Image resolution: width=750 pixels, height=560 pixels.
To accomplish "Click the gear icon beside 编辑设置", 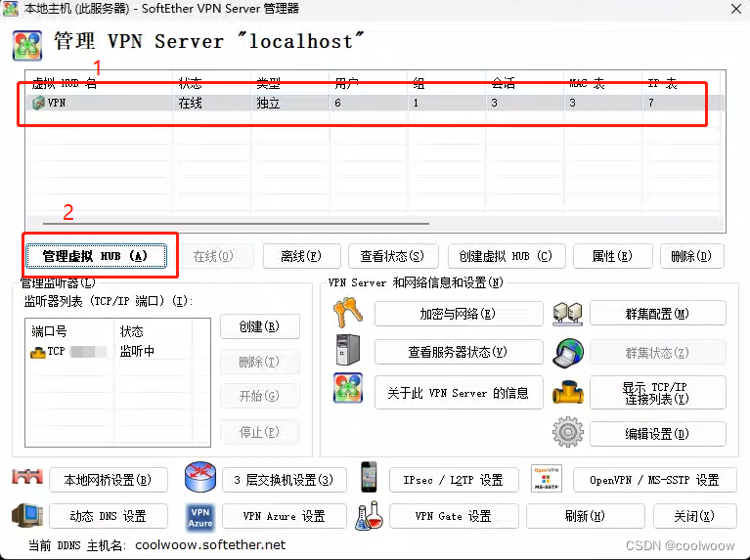I will click(x=568, y=432).
